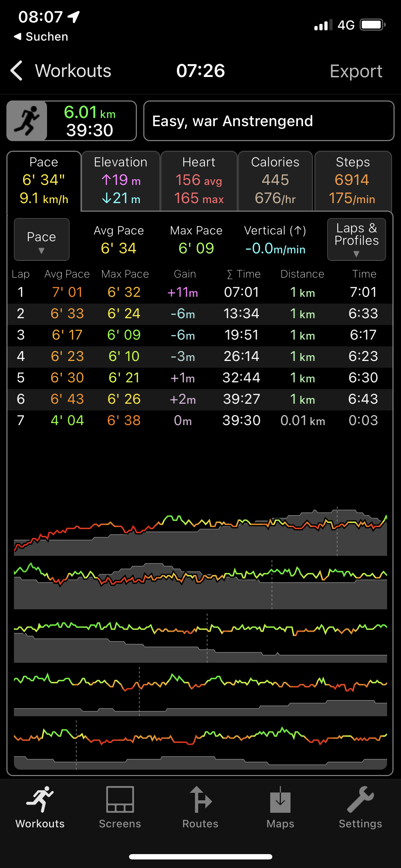Select lap 6 row with 6' 43 pace
Viewport: 401px width, 868px height.
click(x=200, y=399)
